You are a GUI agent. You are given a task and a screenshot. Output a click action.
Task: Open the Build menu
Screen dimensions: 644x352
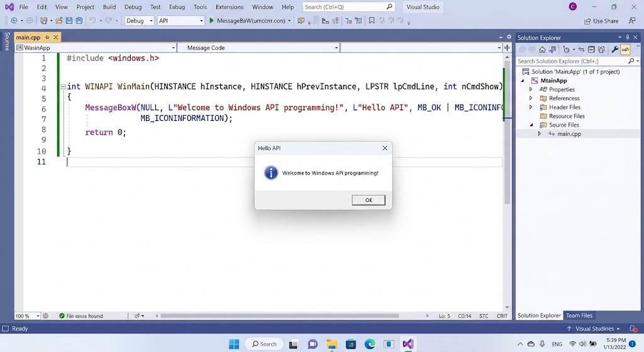109,7
